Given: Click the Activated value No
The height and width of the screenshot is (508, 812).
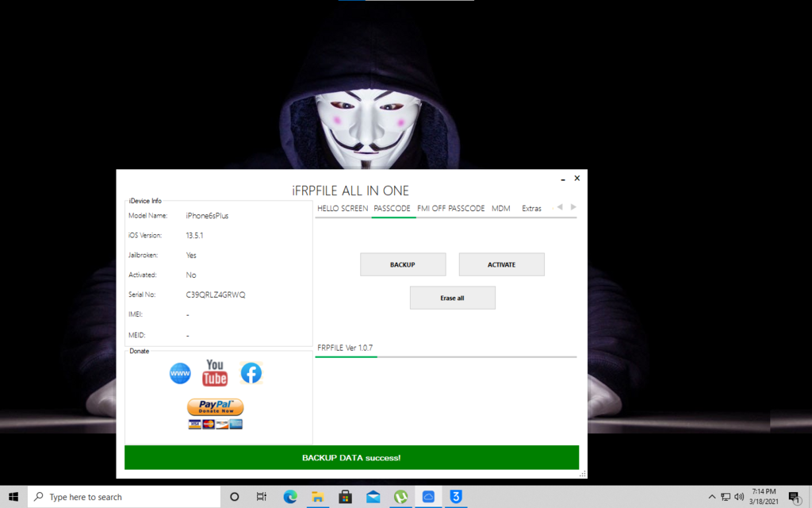Looking at the screenshot, I should (x=191, y=275).
